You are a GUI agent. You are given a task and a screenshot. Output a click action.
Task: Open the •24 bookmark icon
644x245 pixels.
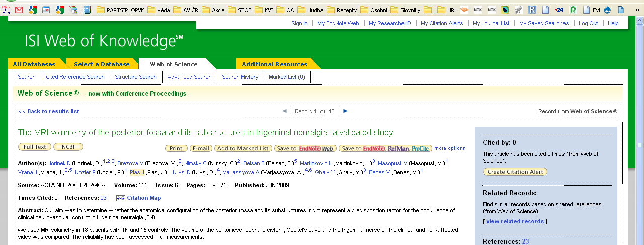[559, 9]
